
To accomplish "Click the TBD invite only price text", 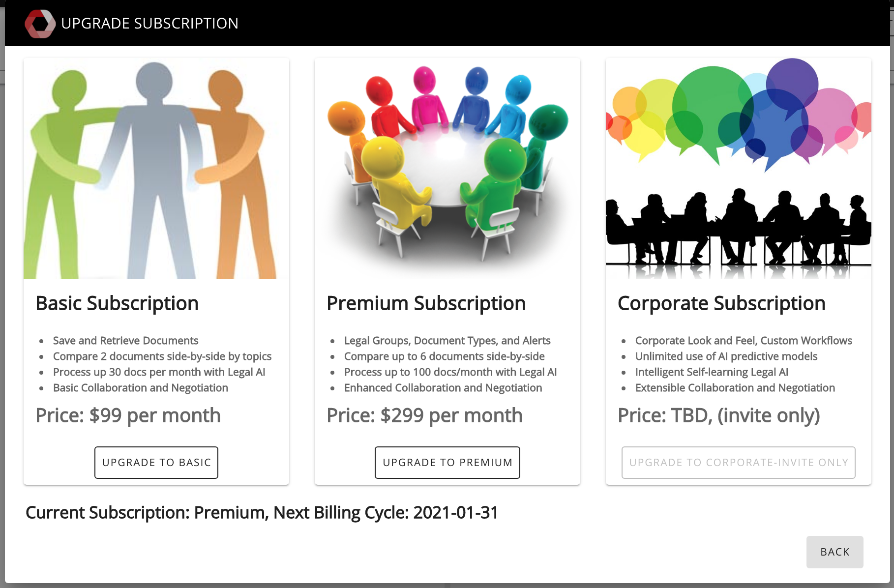I will pyautogui.click(x=719, y=415).
